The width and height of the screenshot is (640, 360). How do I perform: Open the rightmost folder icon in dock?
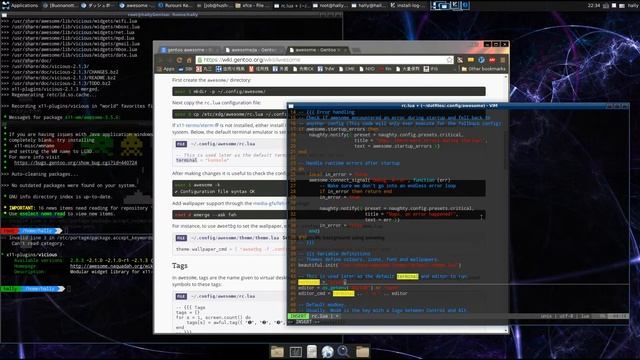(x=362, y=351)
